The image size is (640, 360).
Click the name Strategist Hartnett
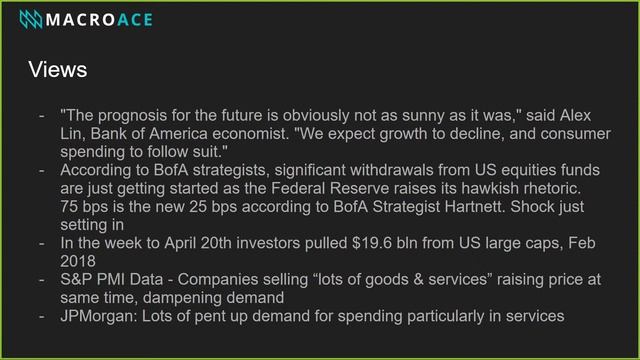(437, 207)
